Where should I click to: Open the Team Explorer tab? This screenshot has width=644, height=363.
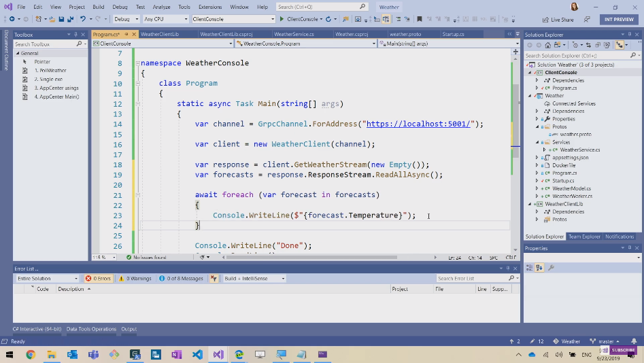(x=584, y=237)
